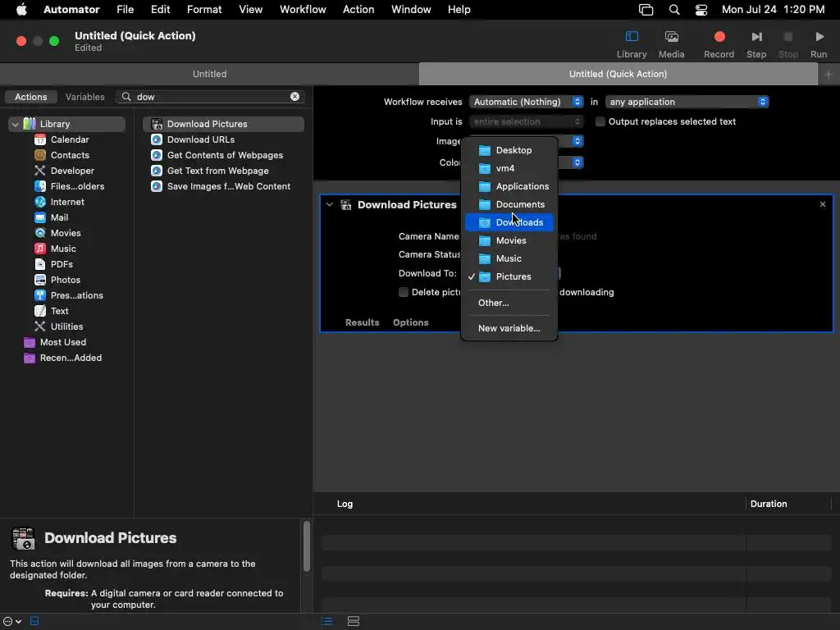
Task: Open the Apple menu
Action: (21, 10)
